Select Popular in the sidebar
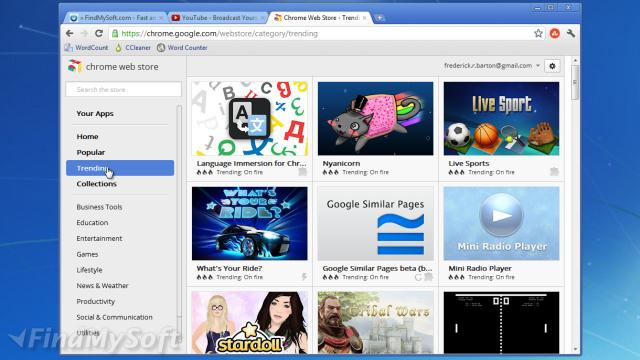 [91, 152]
